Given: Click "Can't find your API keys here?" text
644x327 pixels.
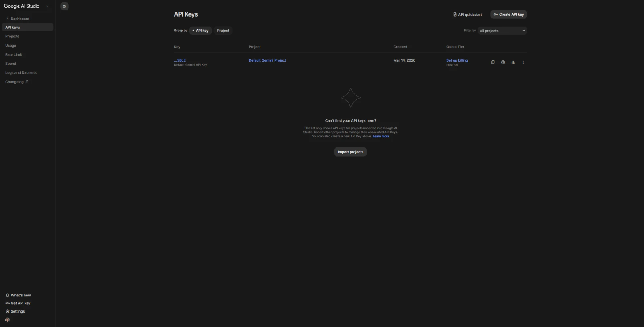Looking at the screenshot, I should tap(351, 120).
